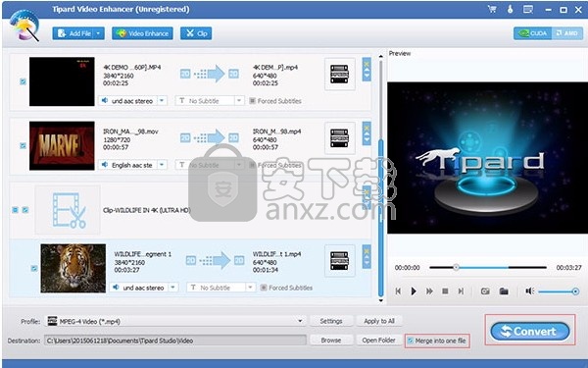Fast forward the preview
Image resolution: width=588 pixels, height=368 pixels.
click(429, 291)
